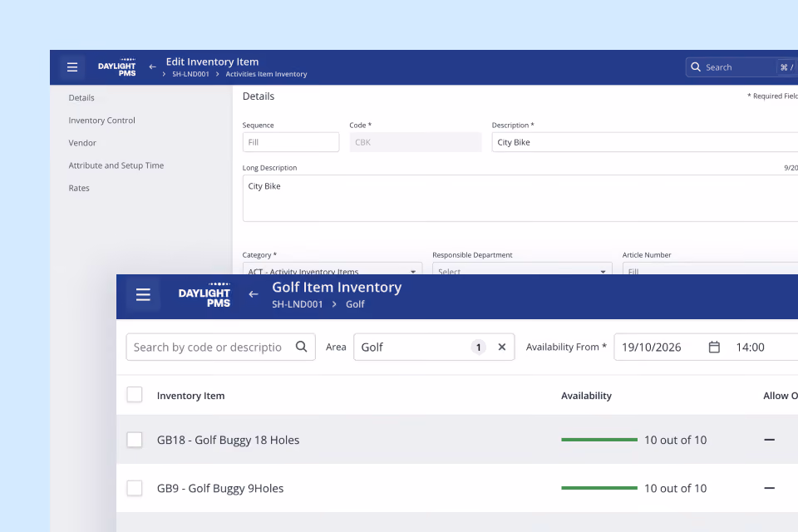Click the Article Number field
Image resolution: width=798 pixels, height=532 pixels.
point(711,268)
